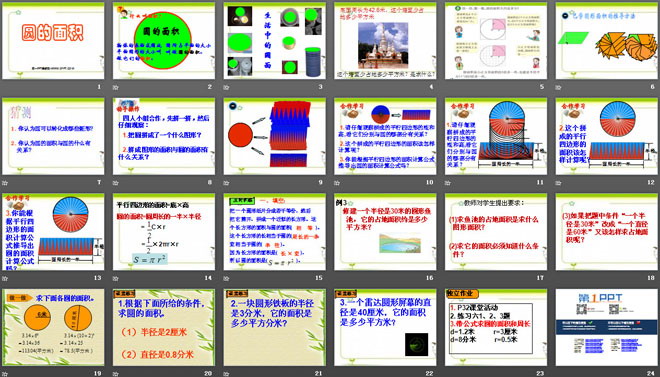
Task: Select slide 11 with the overlapping circle animation
Action: pos(496,136)
